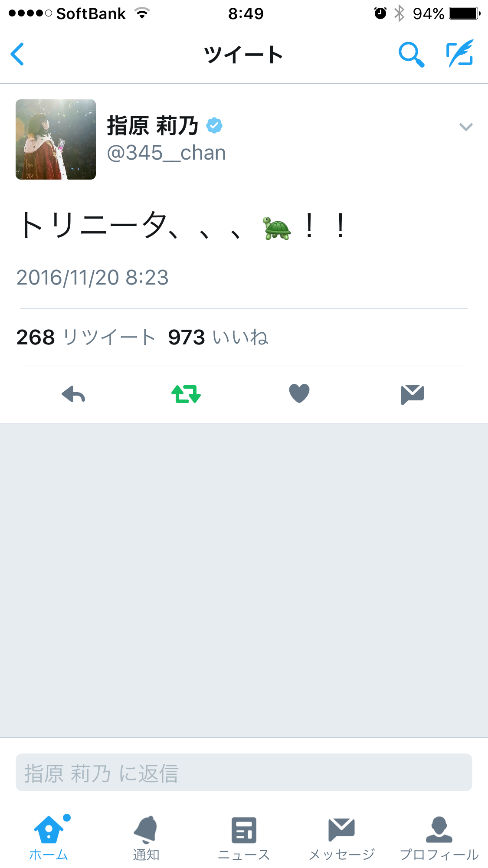Open the メッセージ tab

coord(342,838)
